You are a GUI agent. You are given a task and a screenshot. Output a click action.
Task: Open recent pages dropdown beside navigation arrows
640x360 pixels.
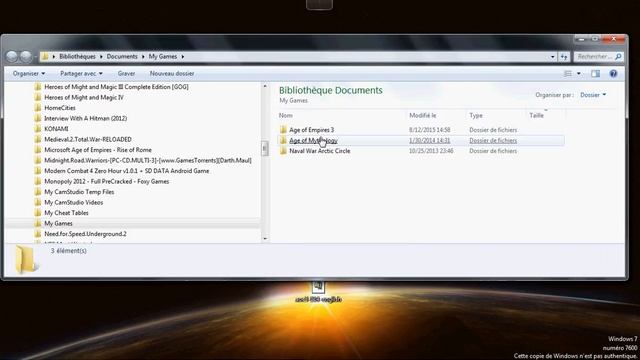tap(36, 56)
